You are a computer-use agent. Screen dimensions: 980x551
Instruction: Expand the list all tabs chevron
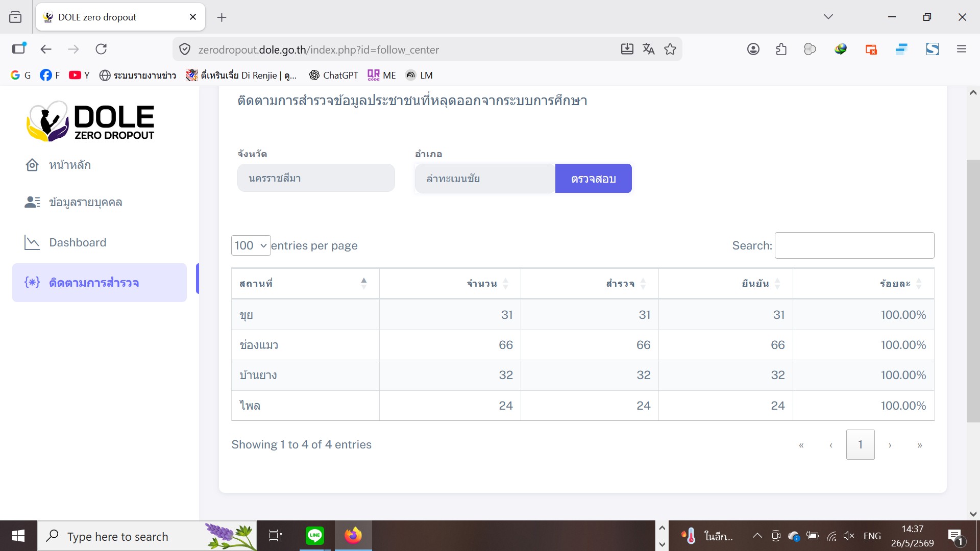828,17
